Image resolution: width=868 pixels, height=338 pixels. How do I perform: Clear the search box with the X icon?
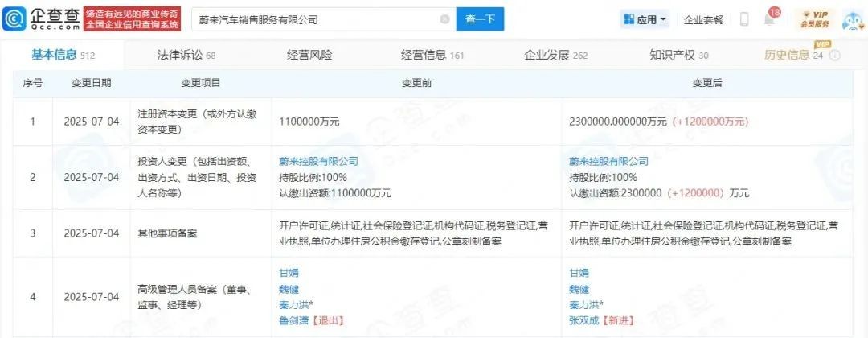(444, 19)
